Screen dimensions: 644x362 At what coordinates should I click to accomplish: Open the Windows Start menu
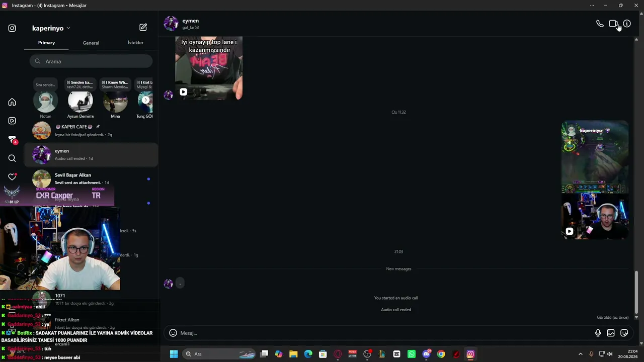[174, 354]
